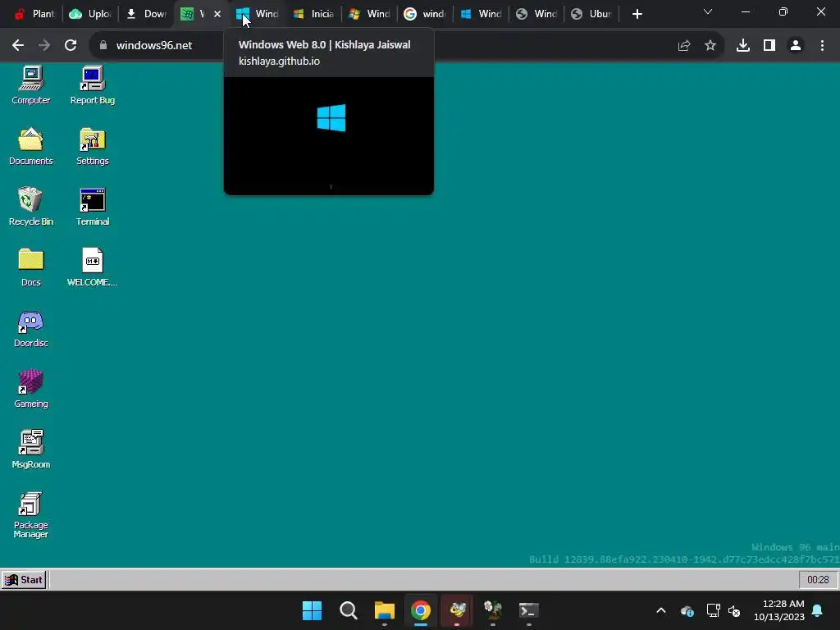Open the Report Bug shortcut

pos(92,84)
